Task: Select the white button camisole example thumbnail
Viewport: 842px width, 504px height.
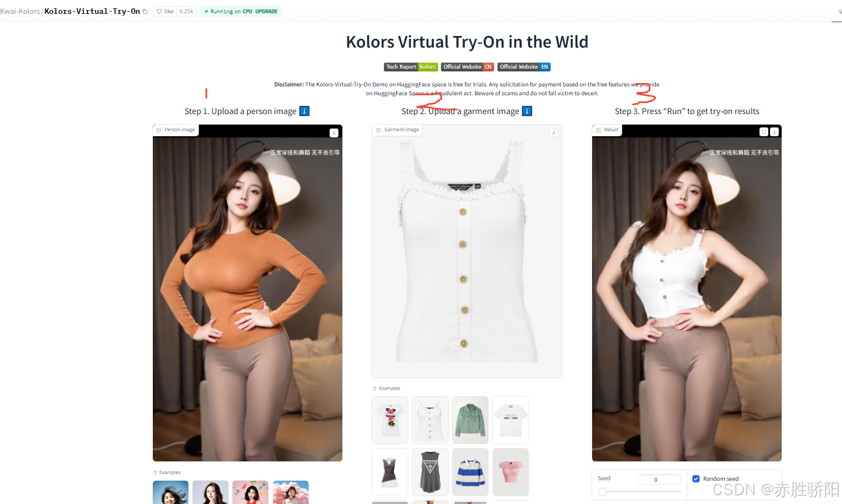Action: tap(430, 420)
